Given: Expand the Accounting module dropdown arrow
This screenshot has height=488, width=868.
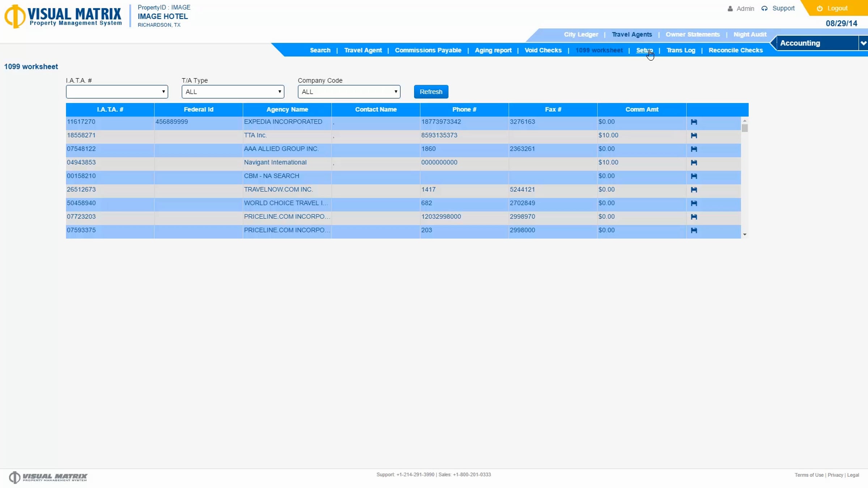Looking at the screenshot, I should click(863, 43).
